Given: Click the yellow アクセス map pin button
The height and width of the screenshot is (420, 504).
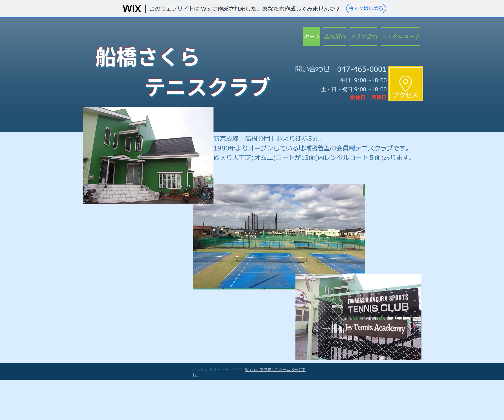Looking at the screenshot, I should coord(406,84).
